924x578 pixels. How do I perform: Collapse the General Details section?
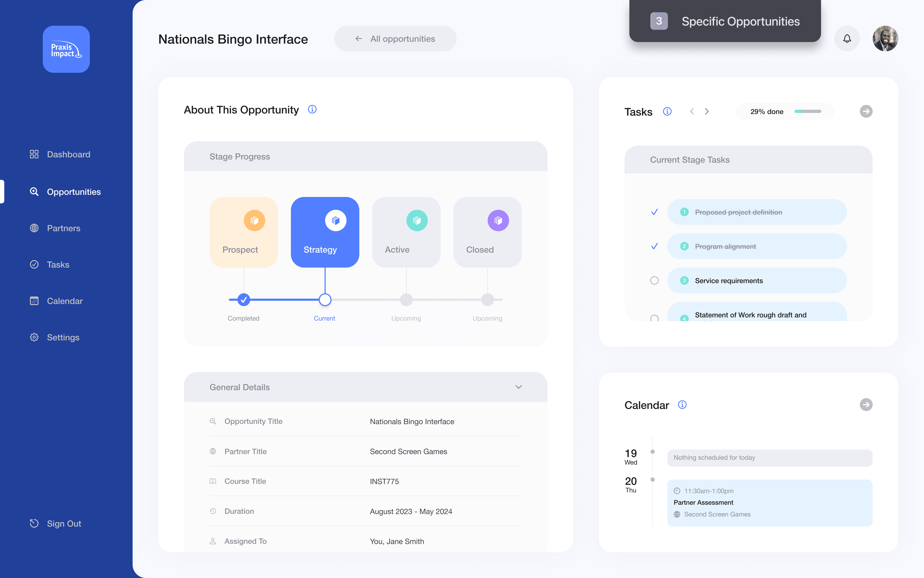point(519,387)
